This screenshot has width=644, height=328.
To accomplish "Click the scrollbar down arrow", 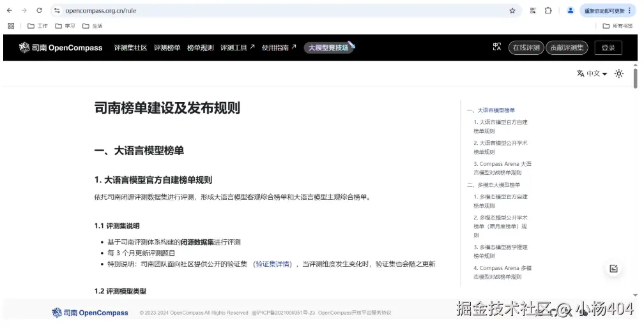I will [x=635, y=295].
